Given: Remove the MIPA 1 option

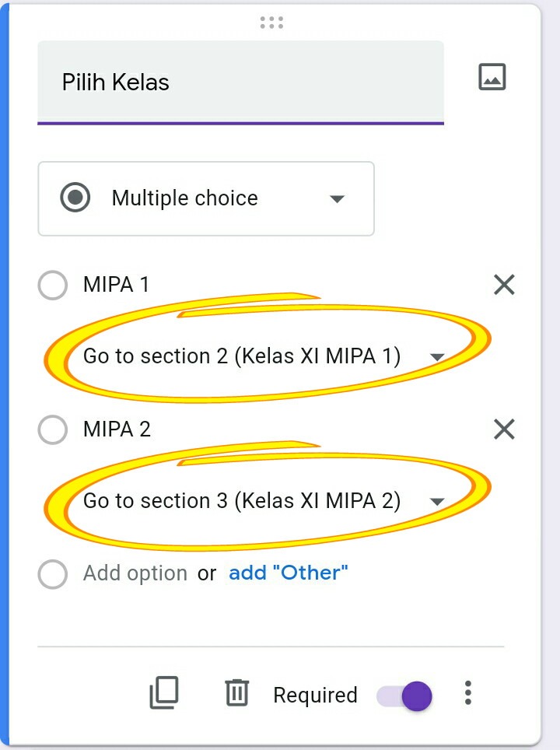Looking at the screenshot, I should point(504,286).
